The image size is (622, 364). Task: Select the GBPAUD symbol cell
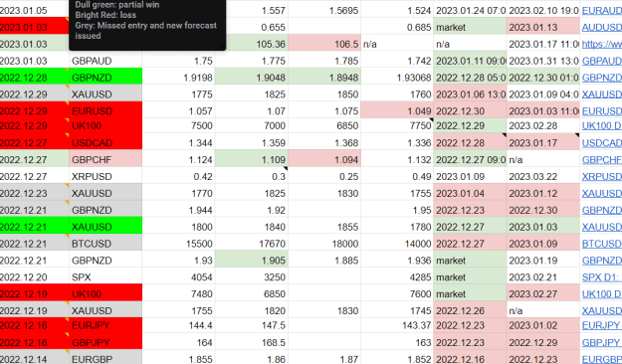(105, 60)
